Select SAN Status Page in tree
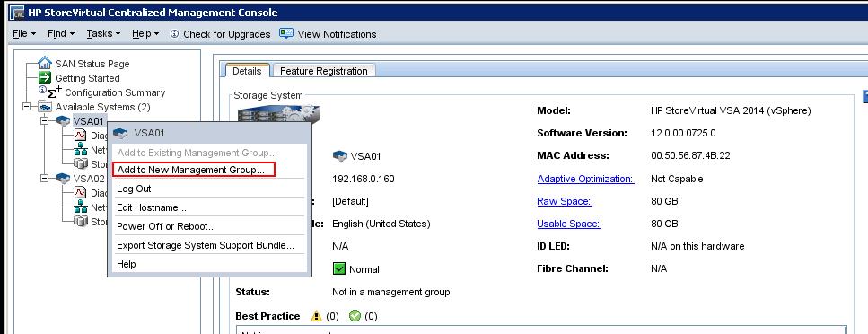 coord(92,65)
